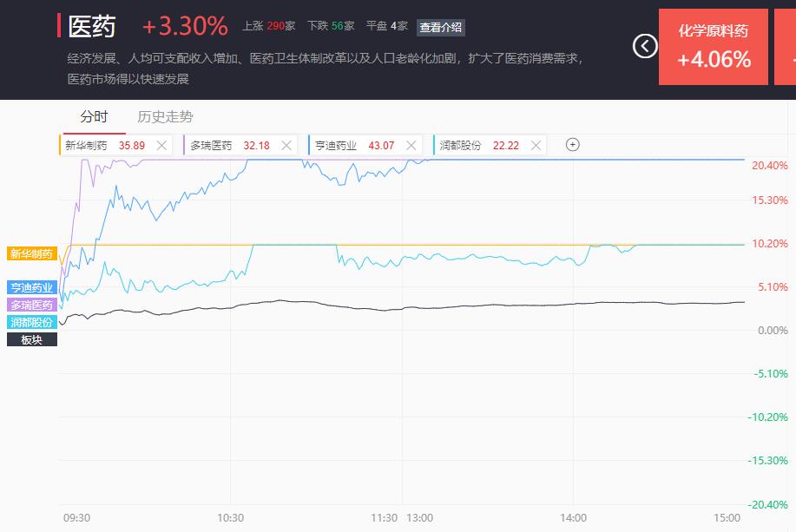Click the -10.20% axis label

click(x=767, y=417)
